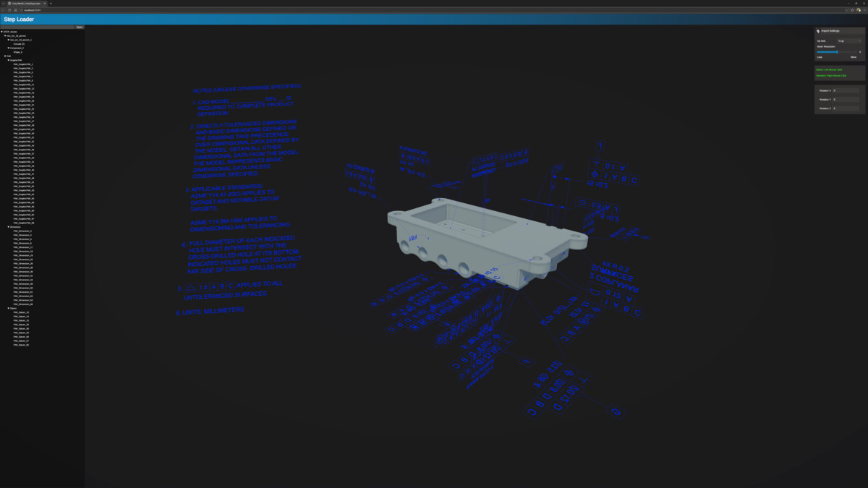Viewport: 868px width, 488px height.
Task: Close the Step Loader browser tab
Action: pos(46,3)
